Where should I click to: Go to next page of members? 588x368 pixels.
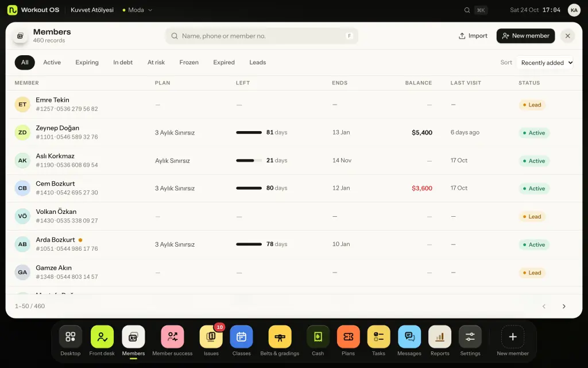tap(564, 306)
